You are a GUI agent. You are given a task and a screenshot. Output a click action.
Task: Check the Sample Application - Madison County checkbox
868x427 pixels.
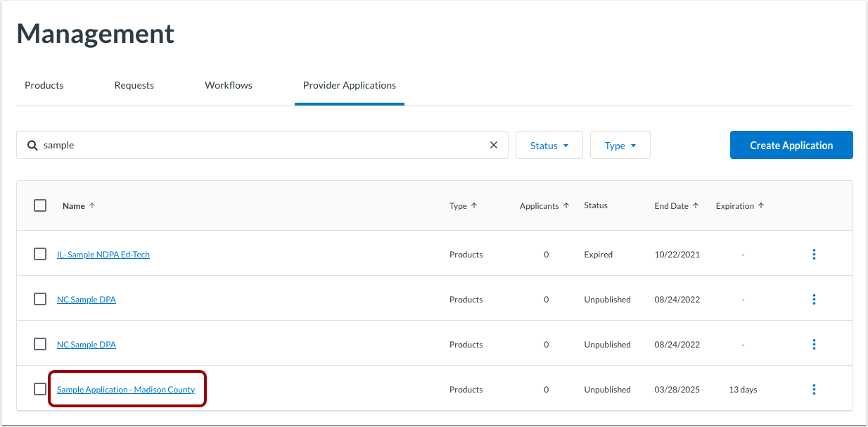40,389
